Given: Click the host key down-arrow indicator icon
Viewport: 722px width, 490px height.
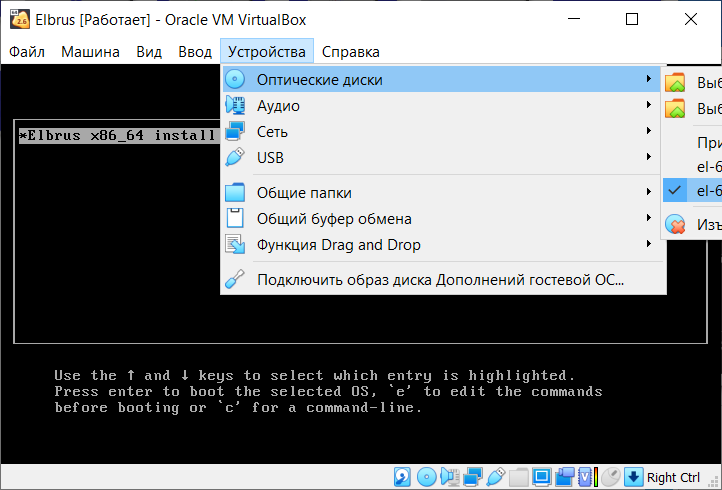Looking at the screenshot, I should click(x=634, y=477).
